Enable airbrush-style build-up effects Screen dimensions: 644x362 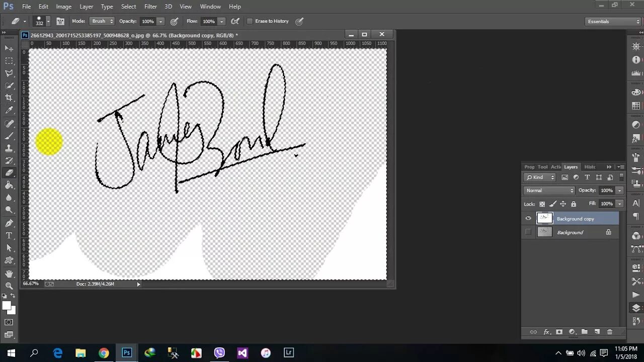(x=235, y=21)
